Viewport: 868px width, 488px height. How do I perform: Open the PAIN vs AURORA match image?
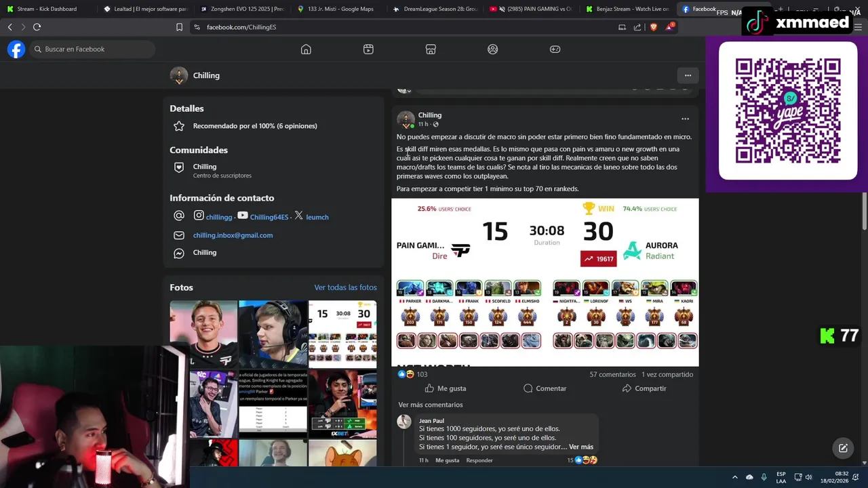pos(545,283)
